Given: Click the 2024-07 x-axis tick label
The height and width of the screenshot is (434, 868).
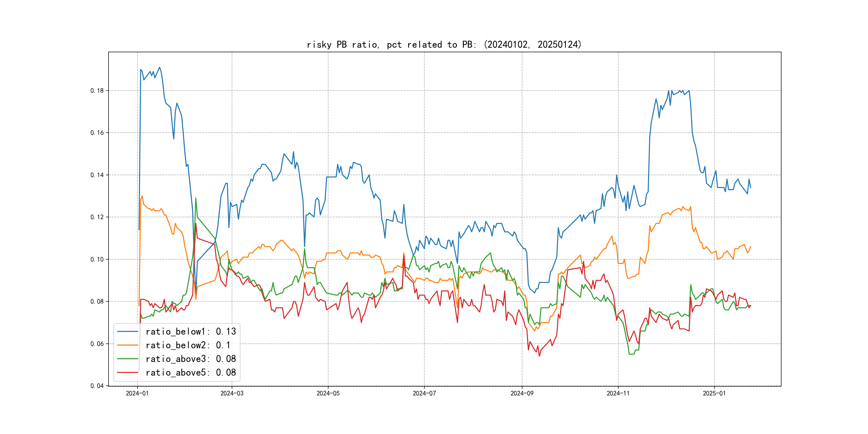Looking at the screenshot, I should pyautogui.click(x=424, y=393).
